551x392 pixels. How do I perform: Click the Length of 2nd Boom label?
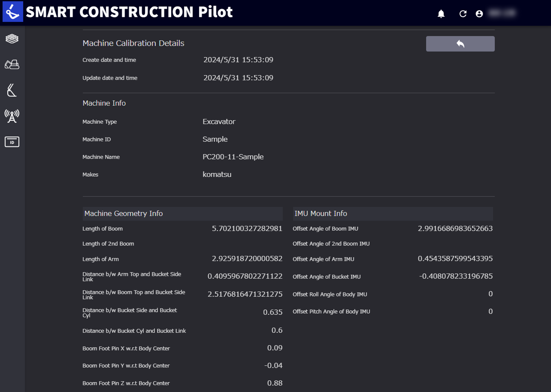point(108,244)
